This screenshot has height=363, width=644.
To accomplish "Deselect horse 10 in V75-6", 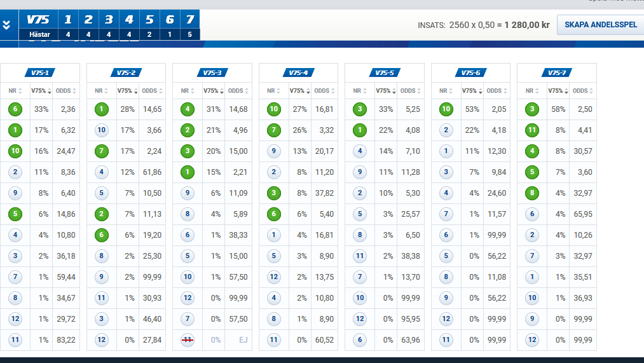I will [446, 109].
